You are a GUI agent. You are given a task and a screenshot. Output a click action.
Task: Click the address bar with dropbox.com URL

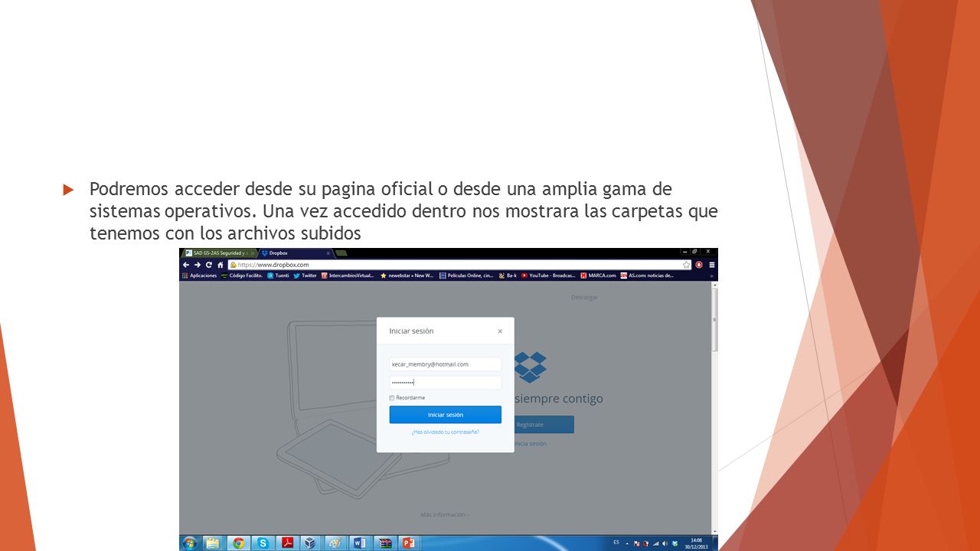(x=459, y=265)
